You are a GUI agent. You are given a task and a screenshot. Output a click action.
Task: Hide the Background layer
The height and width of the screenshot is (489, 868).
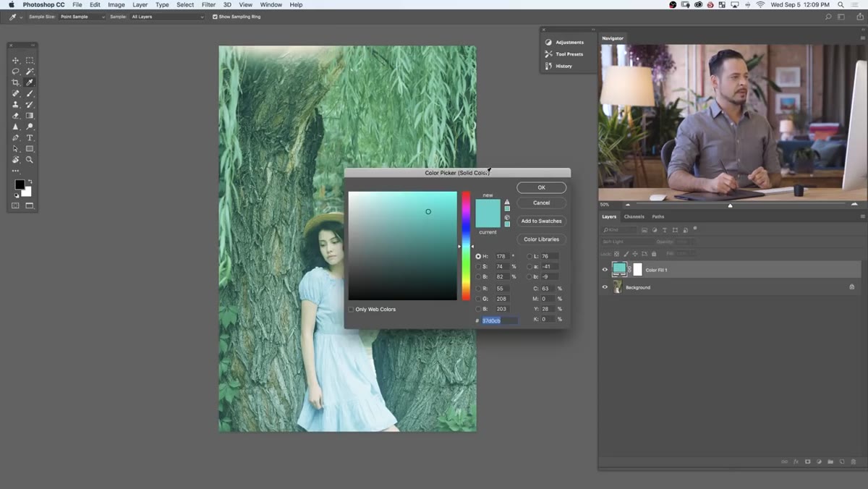pyautogui.click(x=605, y=287)
